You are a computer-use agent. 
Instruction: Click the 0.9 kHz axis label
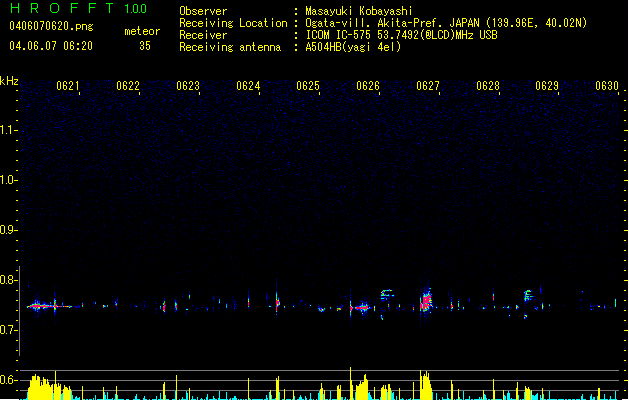click(x=8, y=230)
